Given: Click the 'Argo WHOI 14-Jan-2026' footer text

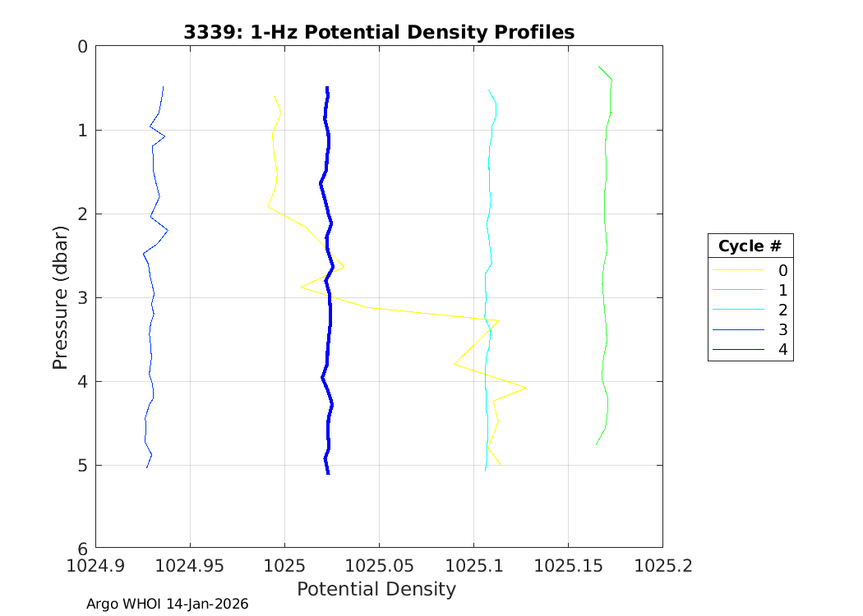Looking at the screenshot, I should (x=167, y=604).
